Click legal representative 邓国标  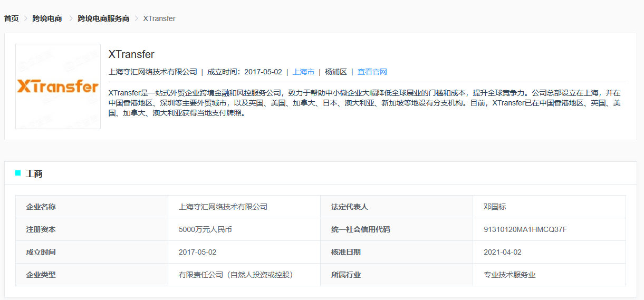pyautogui.click(x=495, y=207)
